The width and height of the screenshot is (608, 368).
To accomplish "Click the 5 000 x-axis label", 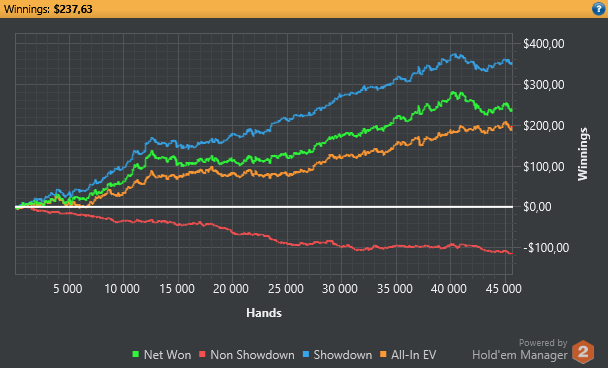I will [68, 289].
